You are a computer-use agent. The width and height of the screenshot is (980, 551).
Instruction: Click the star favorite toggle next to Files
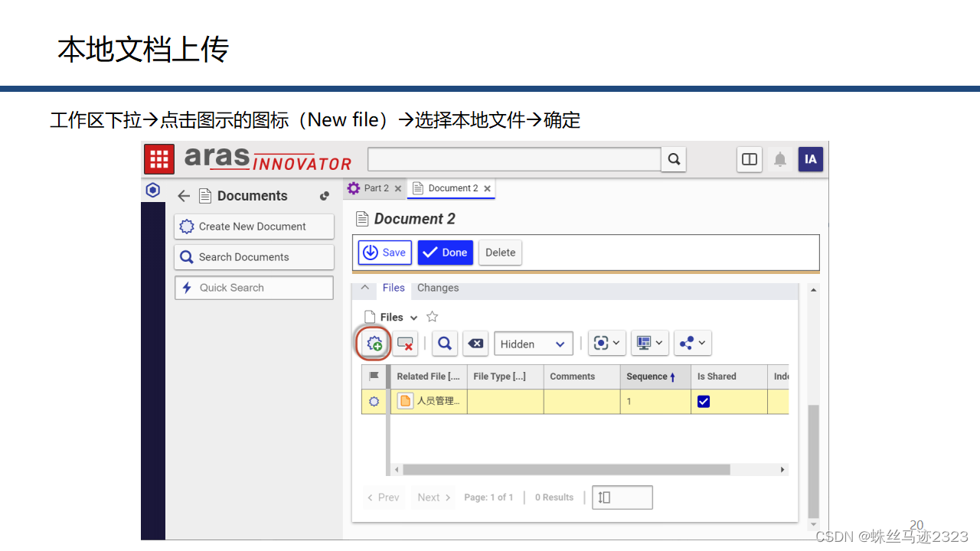[431, 316]
